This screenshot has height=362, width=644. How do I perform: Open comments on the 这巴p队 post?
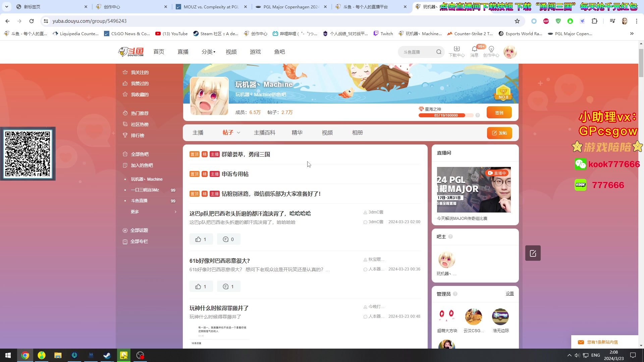click(x=228, y=239)
